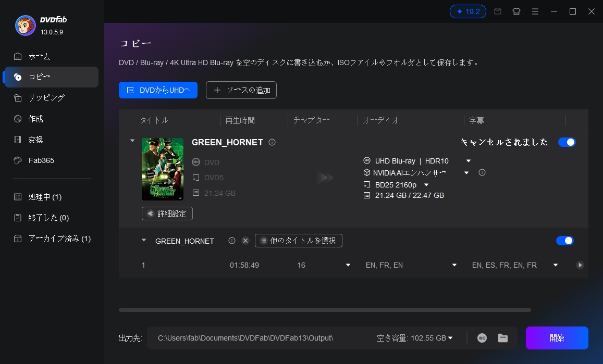Screen dimensions: 603x364
Task: Open the UHD Blu-ray | HDR10 dropdown
Action: [468, 160]
